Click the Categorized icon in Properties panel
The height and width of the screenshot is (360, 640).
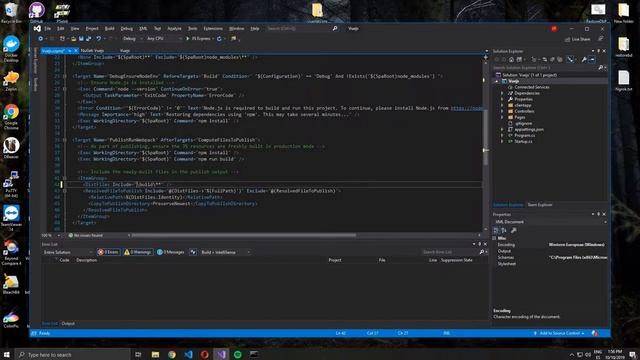pyautogui.click(x=496, y=231)
